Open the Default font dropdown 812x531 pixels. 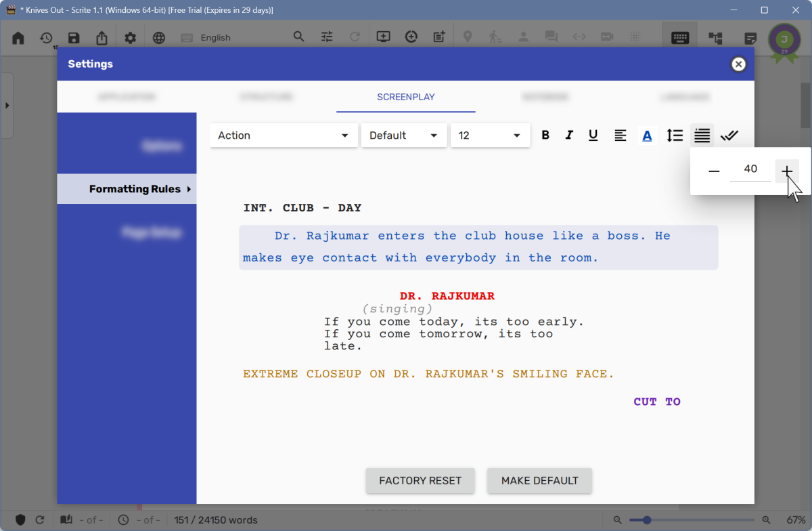point(404,135)
